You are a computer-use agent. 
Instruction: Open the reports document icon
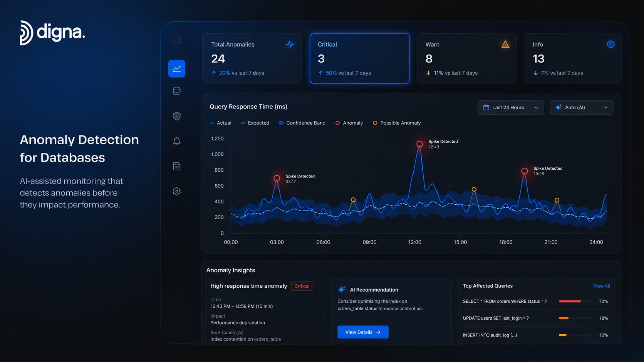point(177,166)
